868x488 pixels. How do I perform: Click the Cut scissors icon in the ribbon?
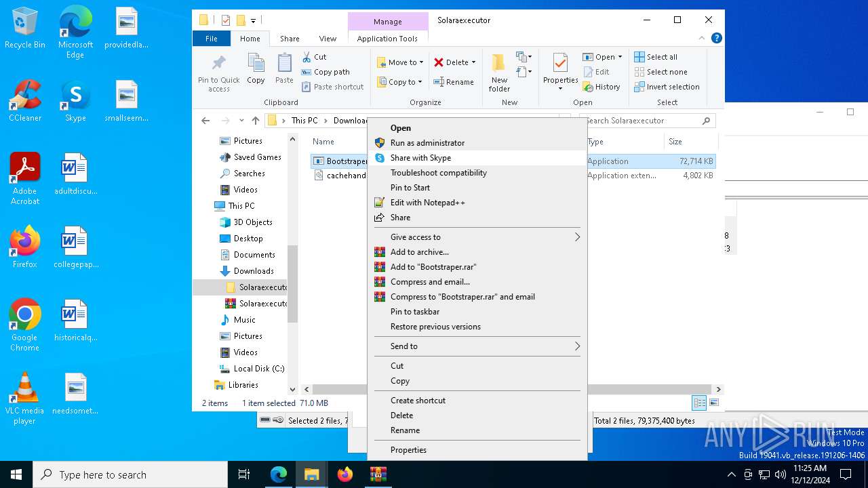click(x=307, y=57)
